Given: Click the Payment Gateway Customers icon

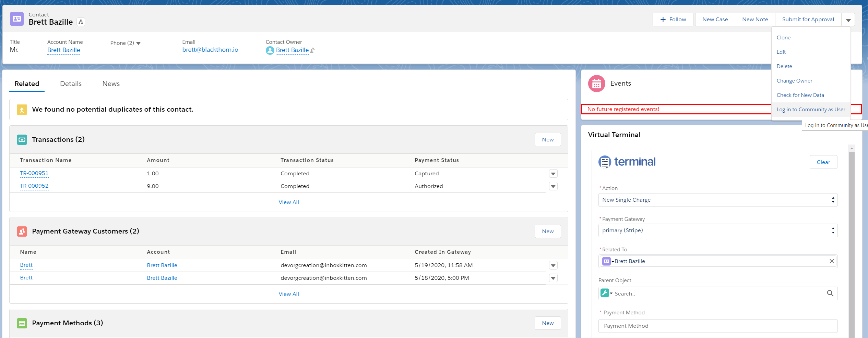Looking at the screenshot, I should pos(22,231).
